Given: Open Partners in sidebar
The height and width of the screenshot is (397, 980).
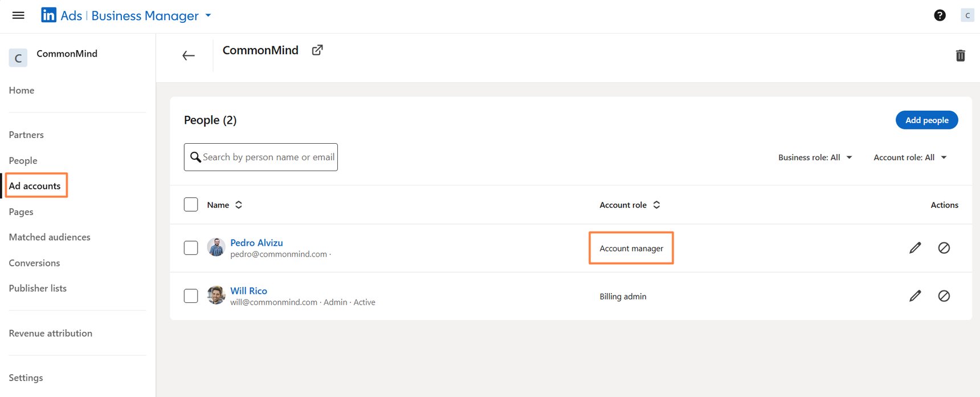Looking at the screenshot, I should tap(26, 135).
